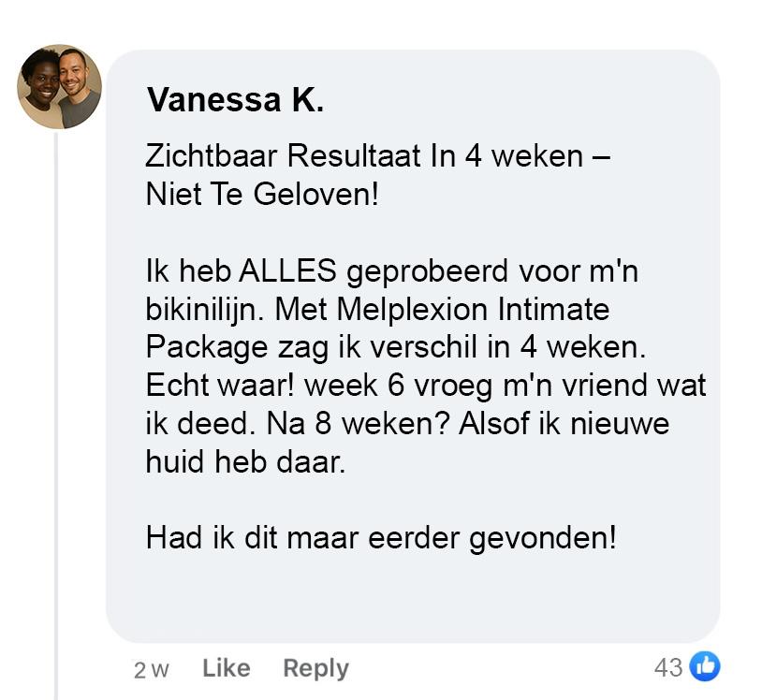Open the 2 w timestamp link
This screenshot has height=700, width=762.
click(x=151, y=670)
